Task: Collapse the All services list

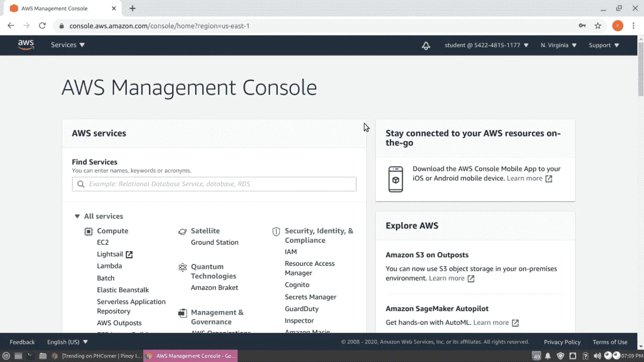Action: click(99, 216)
